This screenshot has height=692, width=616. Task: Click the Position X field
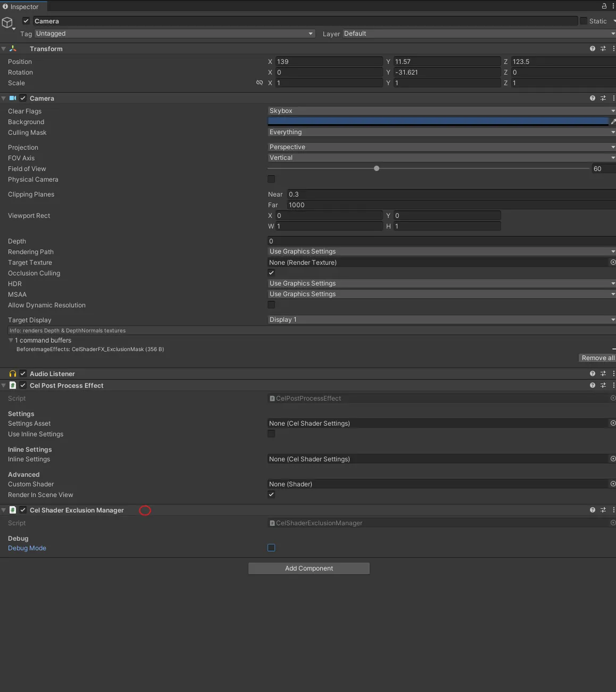point(329,62)
